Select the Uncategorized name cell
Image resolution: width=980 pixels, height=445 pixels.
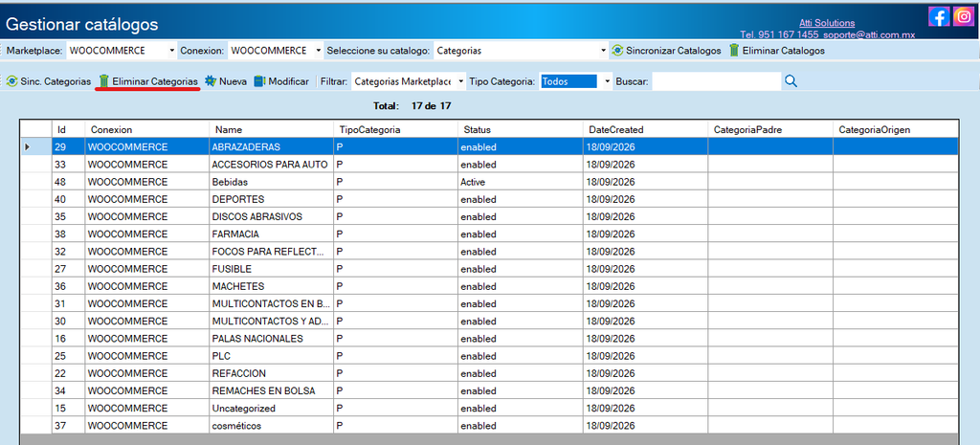click(x=271, y=408)
